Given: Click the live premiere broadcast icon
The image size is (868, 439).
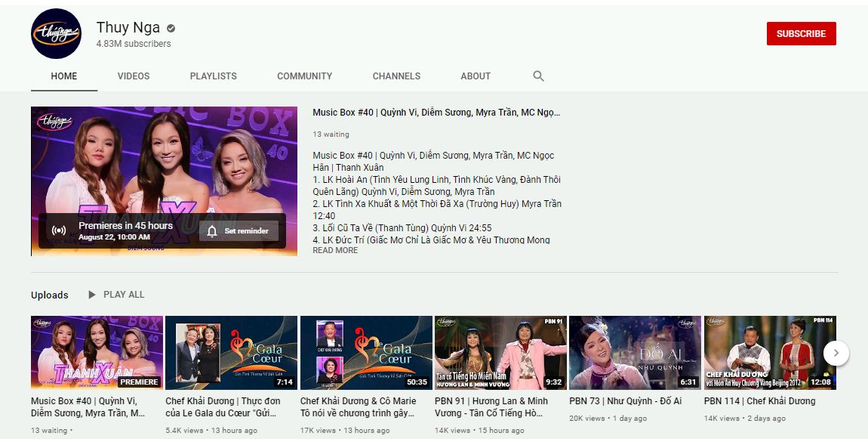Looking at the screenshot, I should click(x=59, y=230).
